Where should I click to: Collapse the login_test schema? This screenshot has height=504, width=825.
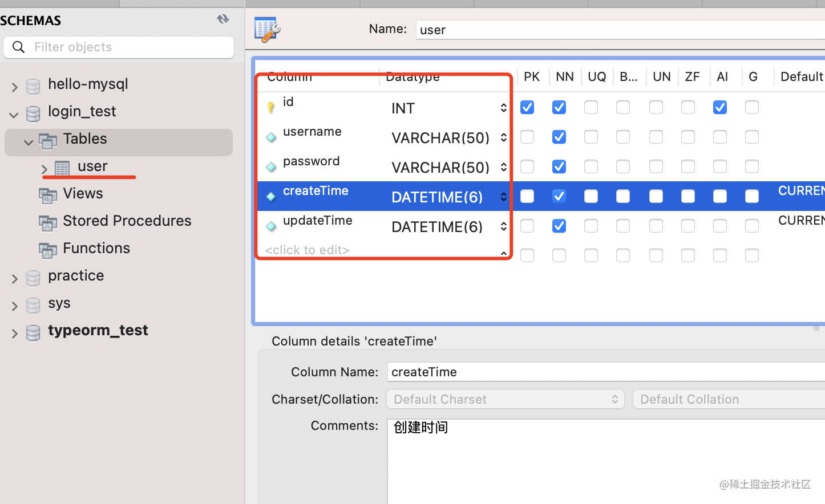(14, 115)
